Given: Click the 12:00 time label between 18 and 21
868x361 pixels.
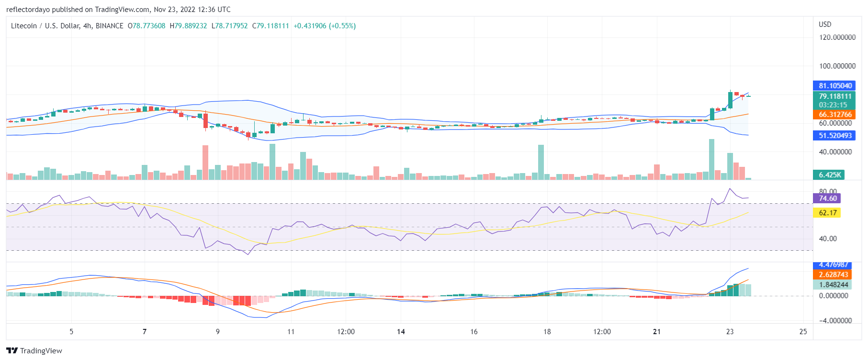Looking at the screenshot, I should point(602,332).
